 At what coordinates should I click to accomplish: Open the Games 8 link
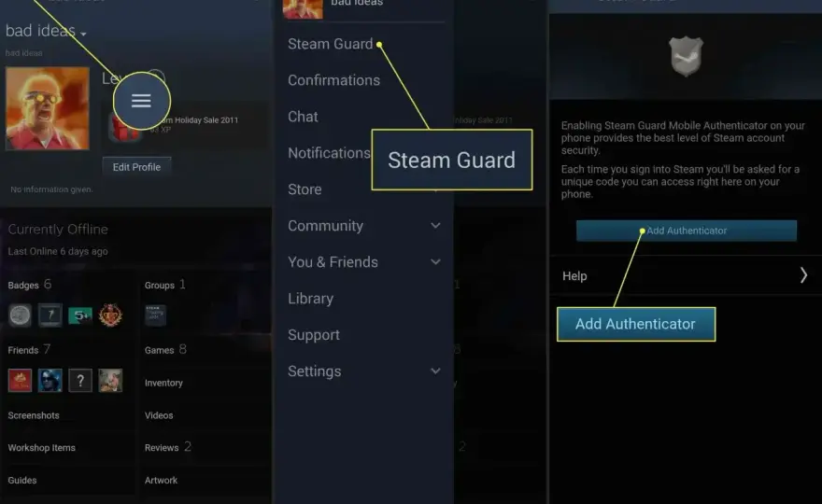point(165,349)
